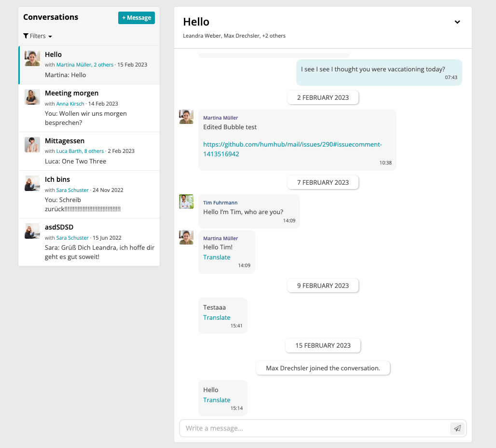The width and height of the screenshot is (496, 448).
Task: Click Martina Müller's name above 'Hello Tim!'
Action: coord(220,238)
